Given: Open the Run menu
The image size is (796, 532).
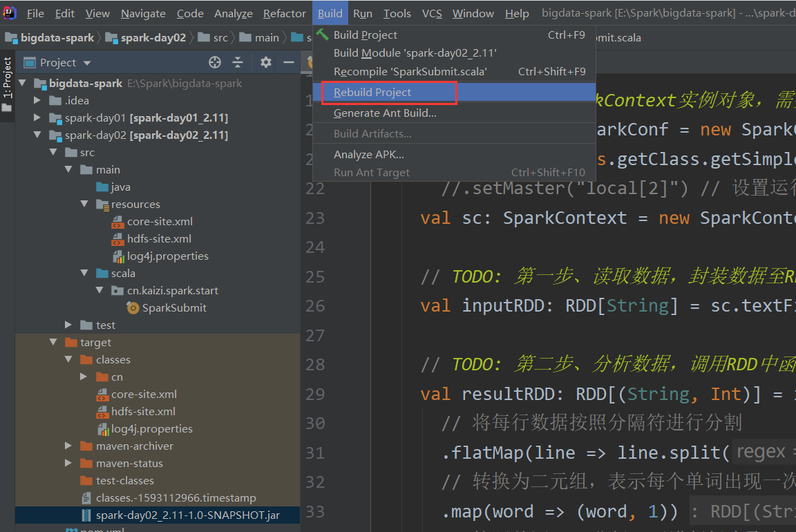Looking at the screenshot, I should click(363, 13).
